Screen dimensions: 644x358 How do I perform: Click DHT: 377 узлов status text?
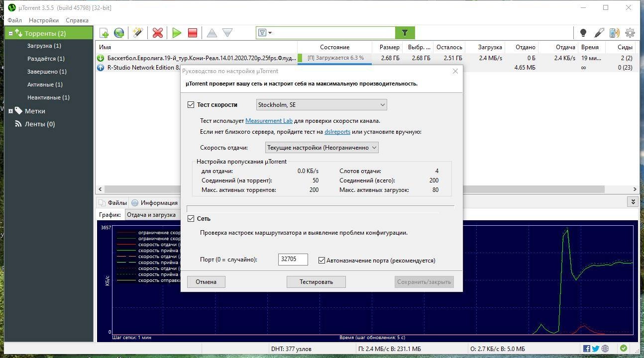(291, 349)
